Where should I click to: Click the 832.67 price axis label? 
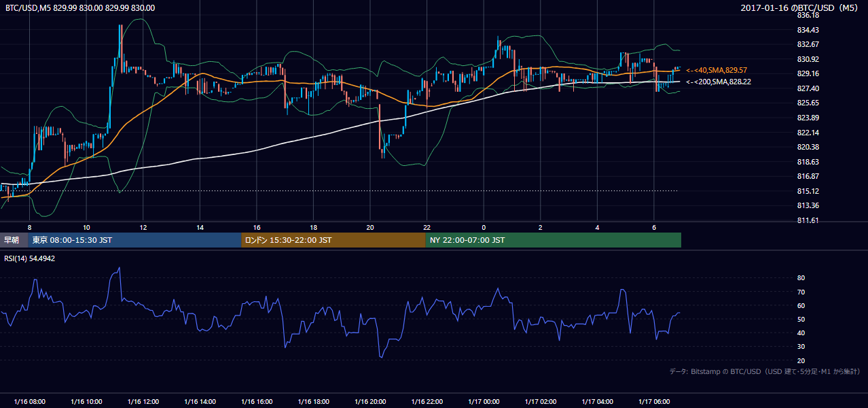808,44
